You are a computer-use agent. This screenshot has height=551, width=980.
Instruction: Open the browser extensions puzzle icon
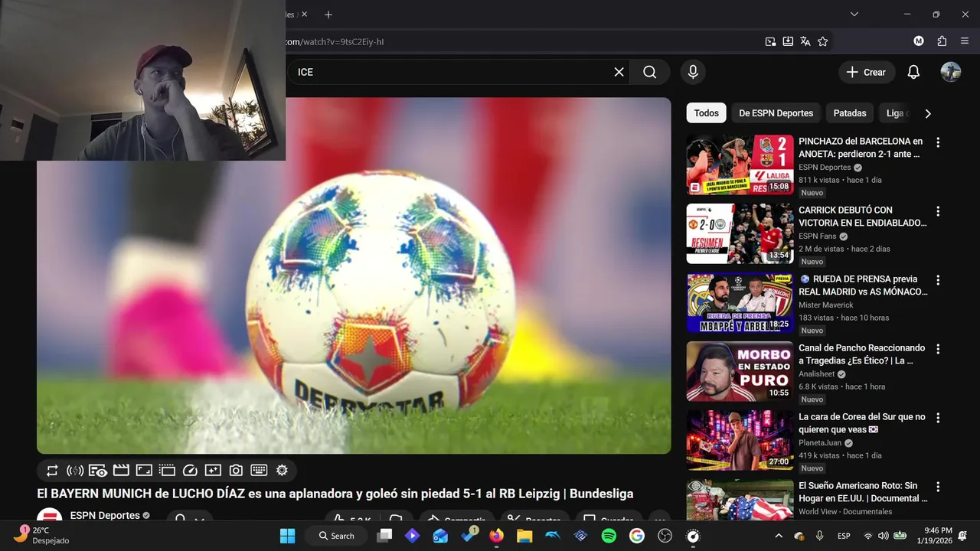[942, 41]
